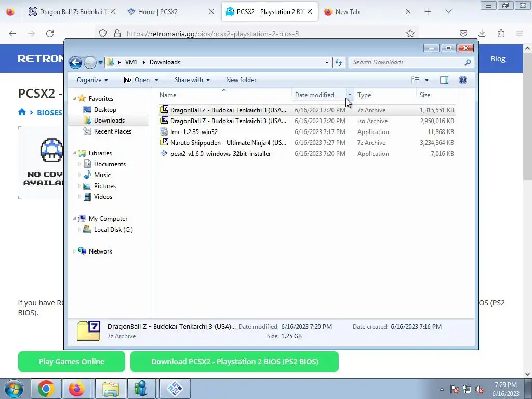This screenshot has height=399, width=532.
Task: Expand the address bar history dropdown
Action: click(x=327, y=62)
